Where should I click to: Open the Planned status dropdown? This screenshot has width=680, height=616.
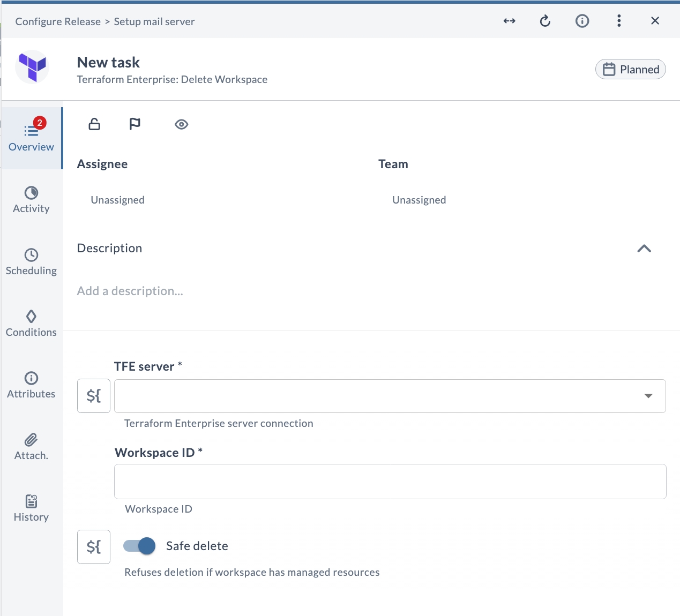tap(631, 69)
